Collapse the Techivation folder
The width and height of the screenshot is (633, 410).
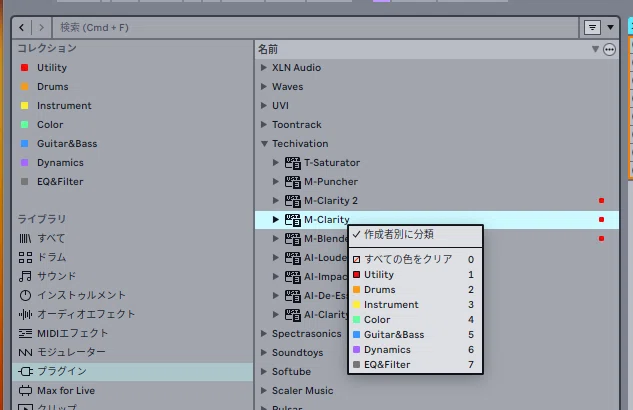coord(264,143)
